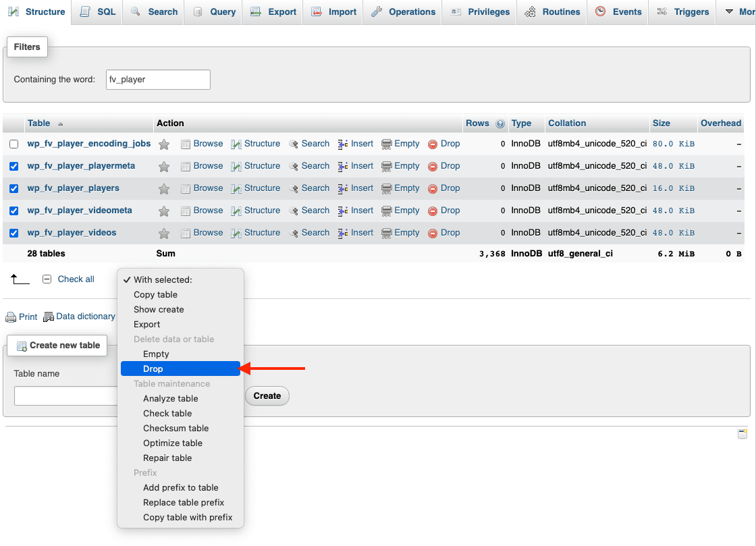Open wp_fv_player_videos table link
This screenshot has height=546, width=756.
click(x=72, y=233)
